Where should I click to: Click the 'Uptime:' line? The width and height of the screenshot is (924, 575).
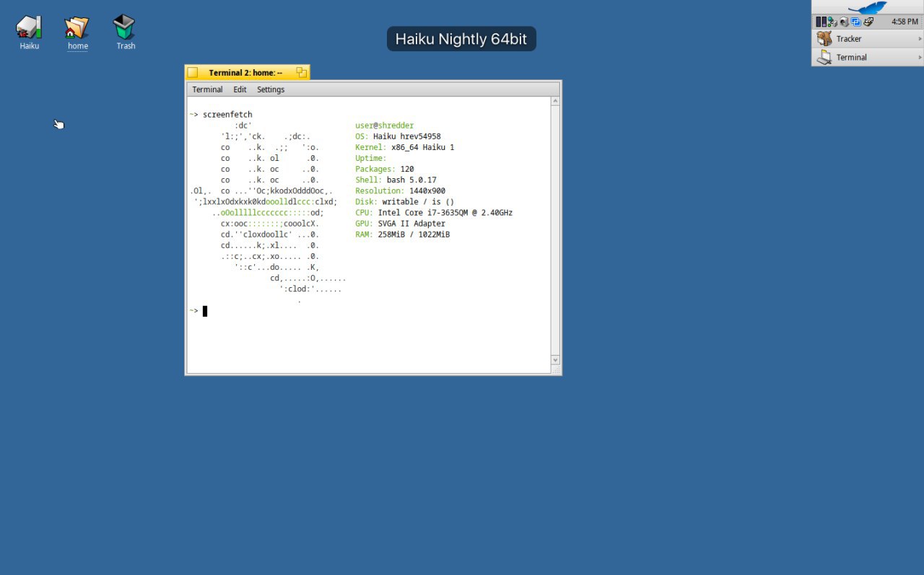(x=370, y=158)
